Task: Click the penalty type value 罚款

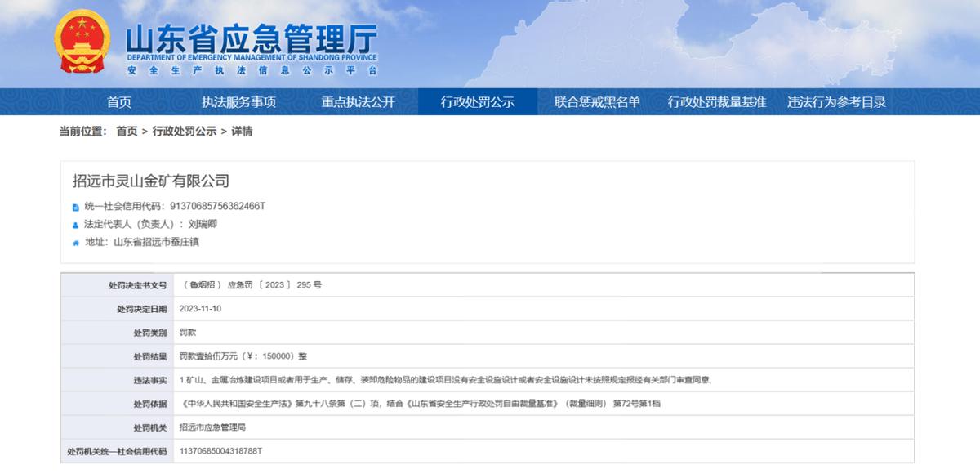Action: coord(188,333)
